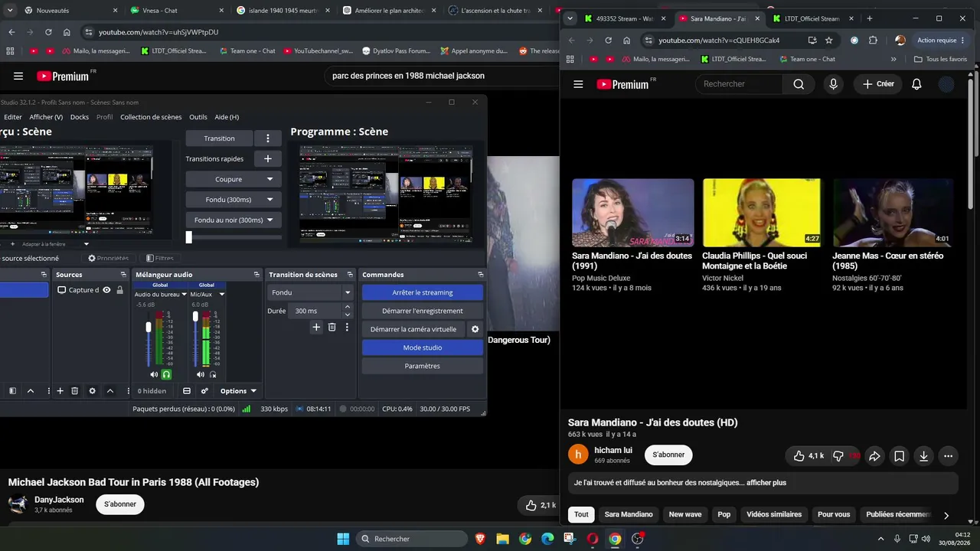The width and height of the screenshot is (980, 551).
Task: Click YouTube search magnifier button
Action: (x=799, y=84)
